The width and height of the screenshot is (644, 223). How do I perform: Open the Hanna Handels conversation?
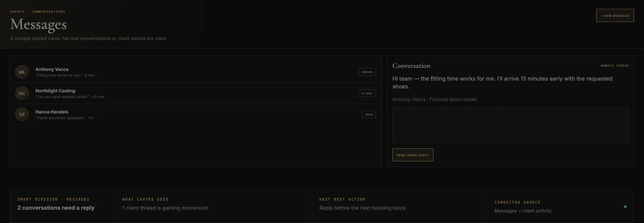(196, 114)
